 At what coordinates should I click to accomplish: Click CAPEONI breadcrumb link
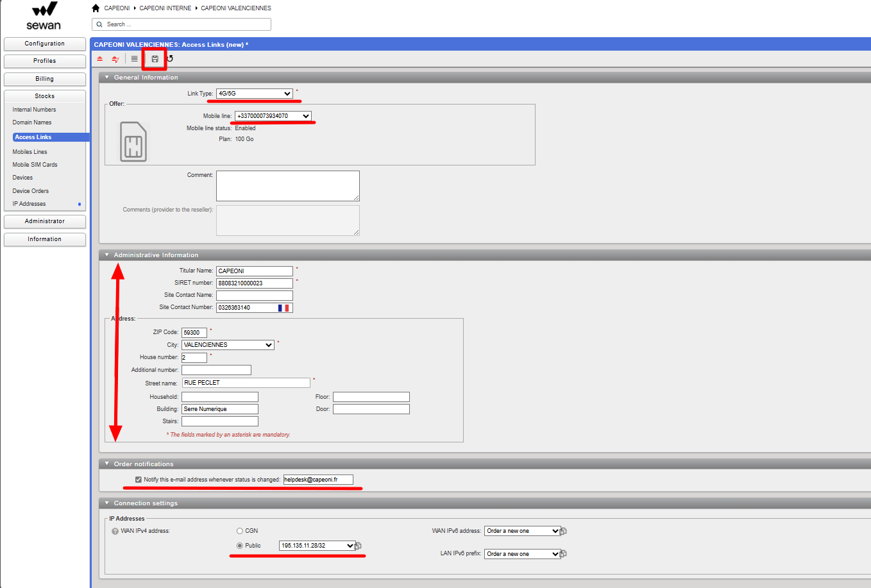coord(117,8)
